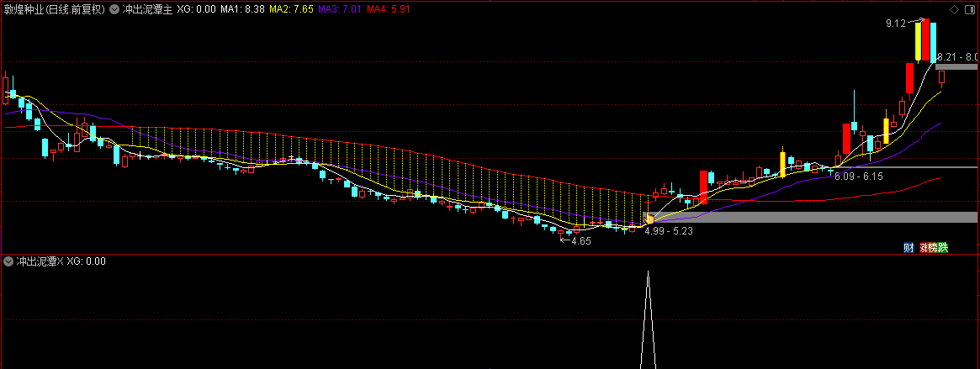This screenshot has width=980, height=369.
Task: Open the main chart indicator dropdown arrow
Action: click(114, 9)
